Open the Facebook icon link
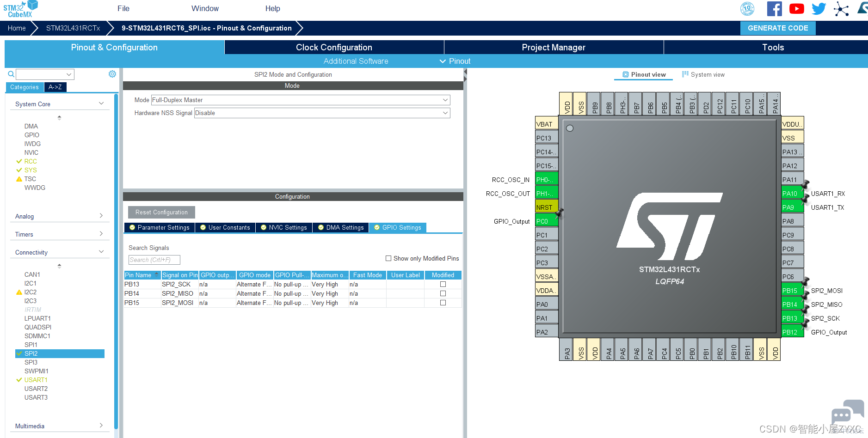Screen dimensions: 868x438 click(774, 9)
